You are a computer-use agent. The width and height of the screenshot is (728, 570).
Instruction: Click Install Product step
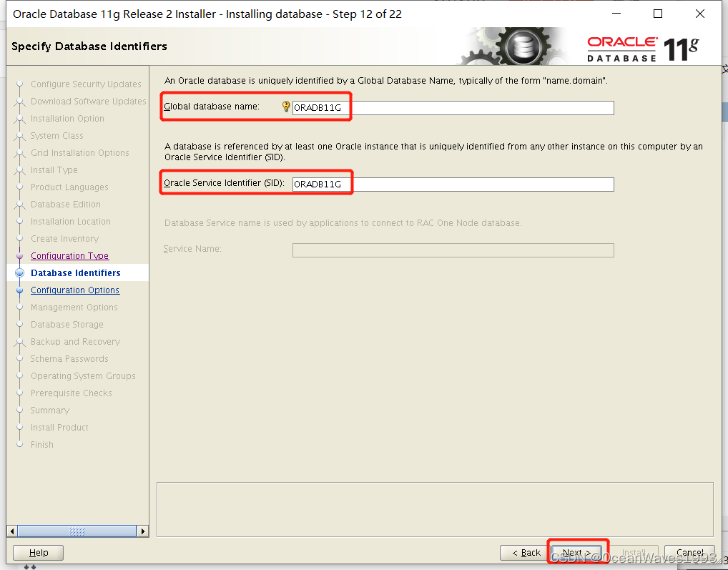(x=59, y=428)
